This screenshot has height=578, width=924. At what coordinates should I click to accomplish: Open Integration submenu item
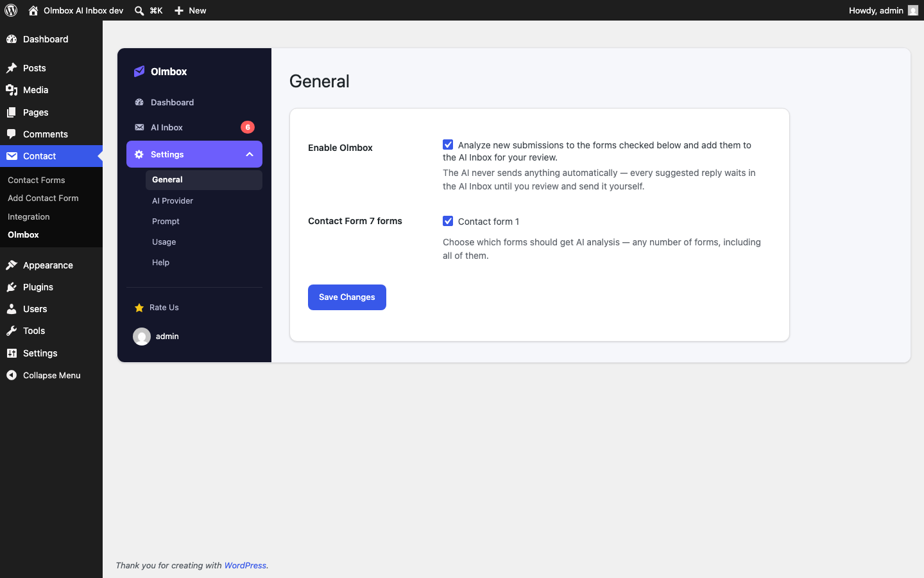pyautogui.click(x=29, y=217)
